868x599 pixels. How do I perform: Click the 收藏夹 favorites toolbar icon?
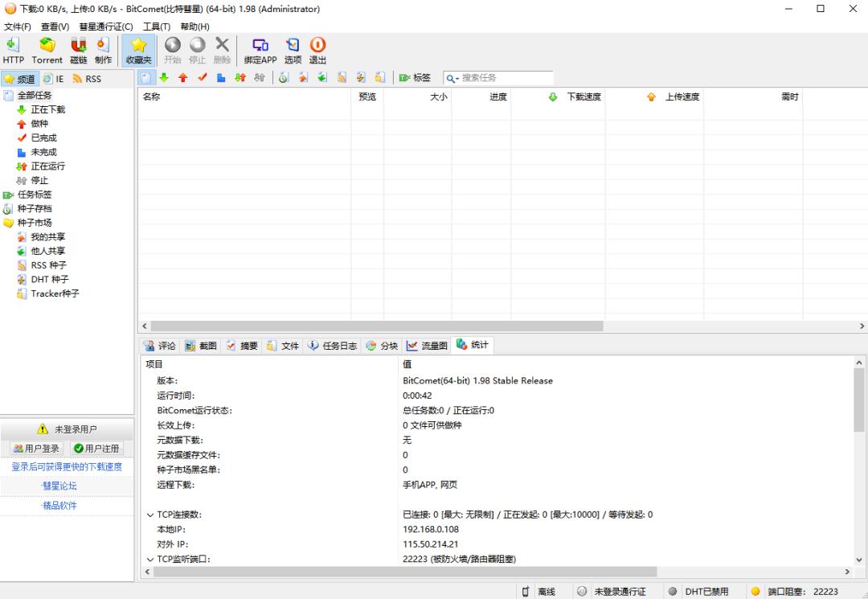[x=137, y=50]
